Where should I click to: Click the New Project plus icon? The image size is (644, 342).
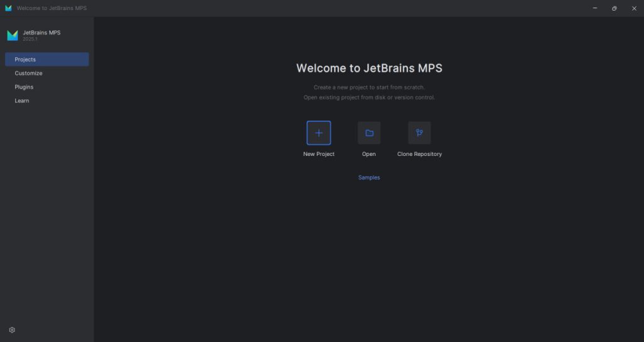click(318, 133)
